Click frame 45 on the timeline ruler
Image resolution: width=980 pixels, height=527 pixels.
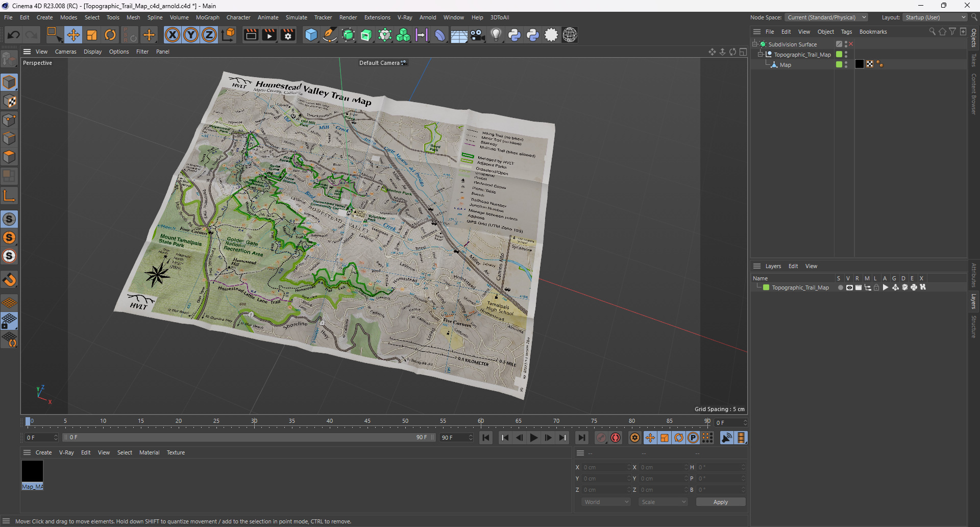pyautogui.click(x=367, y=422)
